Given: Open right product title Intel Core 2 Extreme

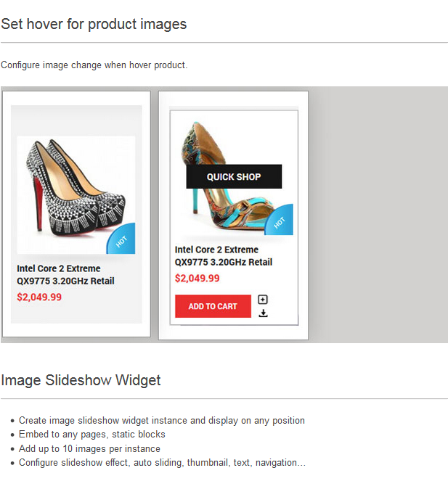Looking at the screenshot, I should pyautogui.click(x=223, y=255).
